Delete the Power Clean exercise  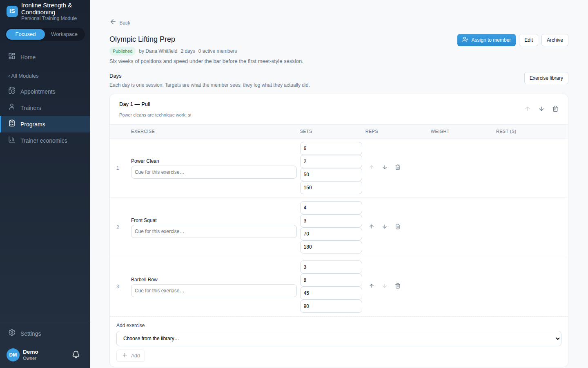(x=398, y=167)
